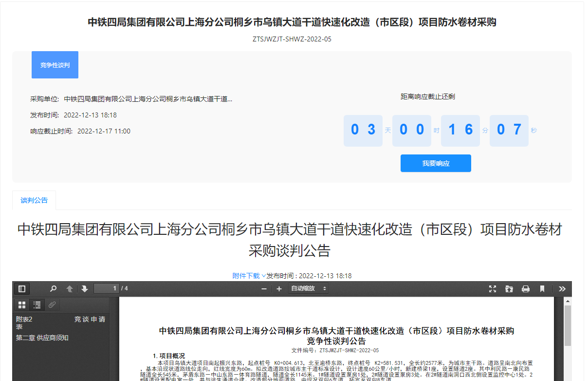Click the 我要响应 button
Screen dimensions: 588x381
pyautogui.click(x=436, y=163)
